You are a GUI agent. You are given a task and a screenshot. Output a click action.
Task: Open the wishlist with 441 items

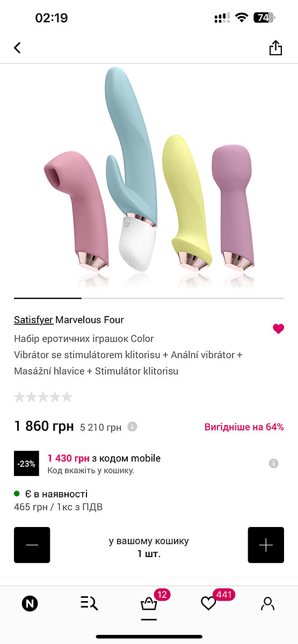pyautogui.click(x=208, y=604)
